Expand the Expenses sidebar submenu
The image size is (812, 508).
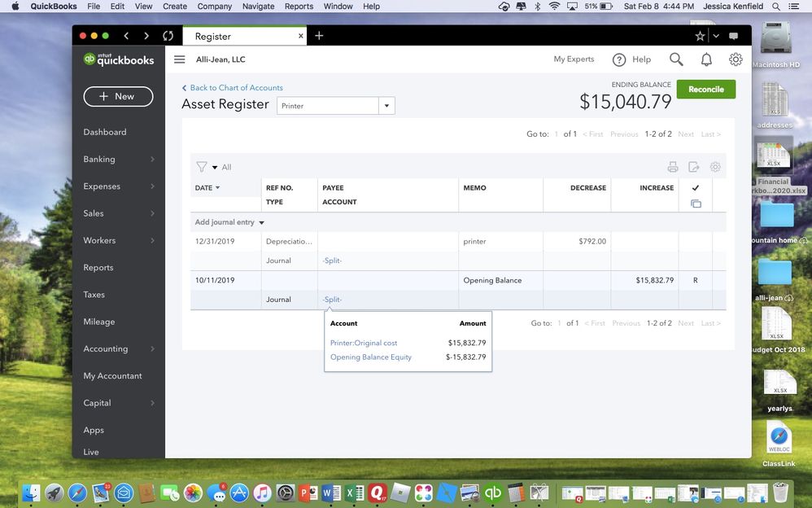(152, 186)
